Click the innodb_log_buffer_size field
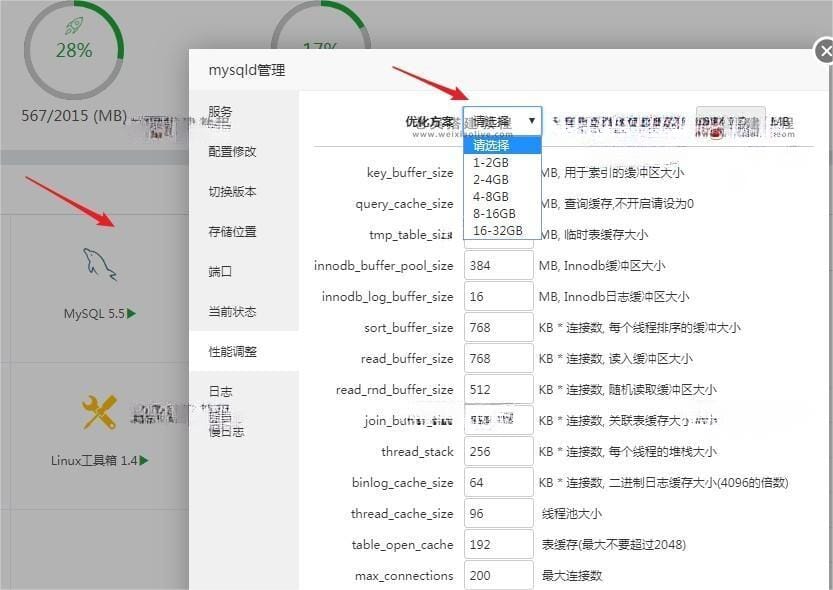The height and width of the screenshot is (590, 833). point(498,296)
